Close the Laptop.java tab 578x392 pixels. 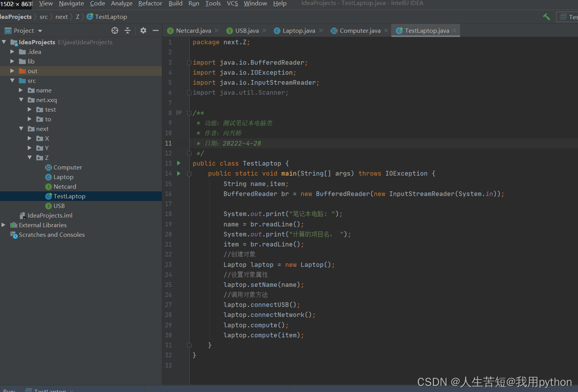point(321,30)
